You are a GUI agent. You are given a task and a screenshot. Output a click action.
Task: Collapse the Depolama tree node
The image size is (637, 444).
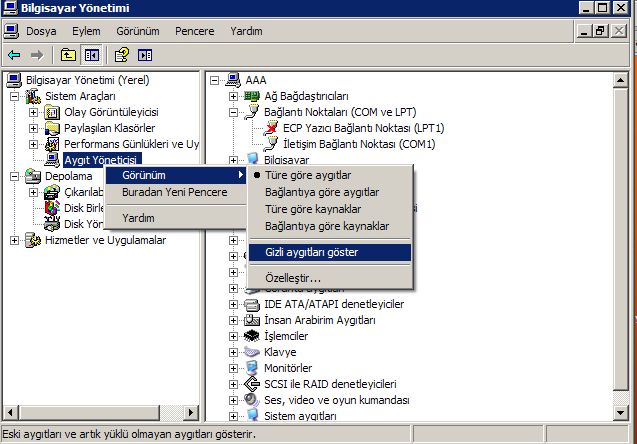click(x=14, y=176)
